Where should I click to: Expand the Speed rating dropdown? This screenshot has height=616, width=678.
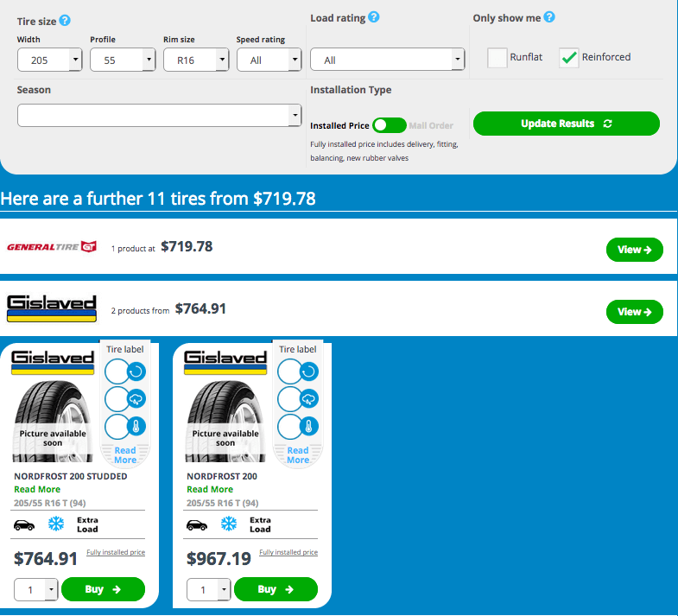(269, 60)
